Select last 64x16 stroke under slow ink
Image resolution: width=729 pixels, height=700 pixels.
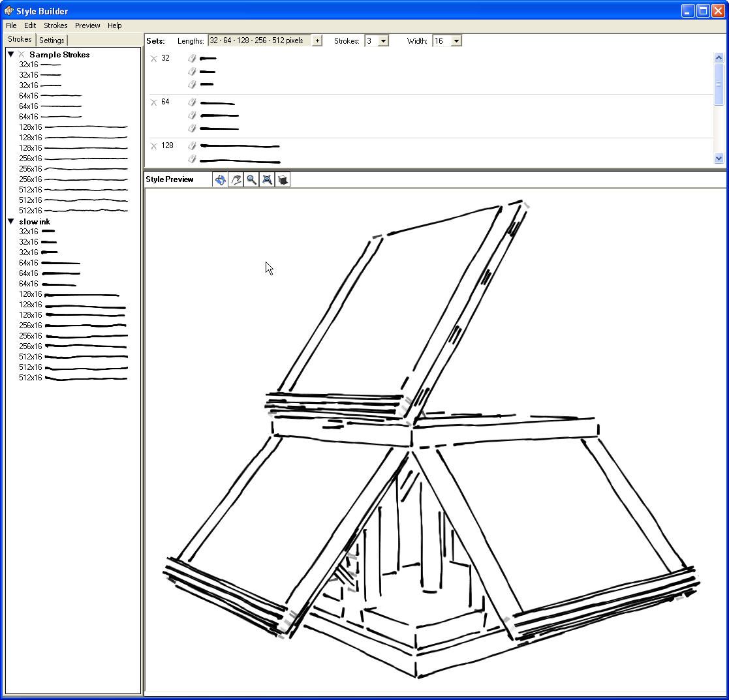pos(48,284)
